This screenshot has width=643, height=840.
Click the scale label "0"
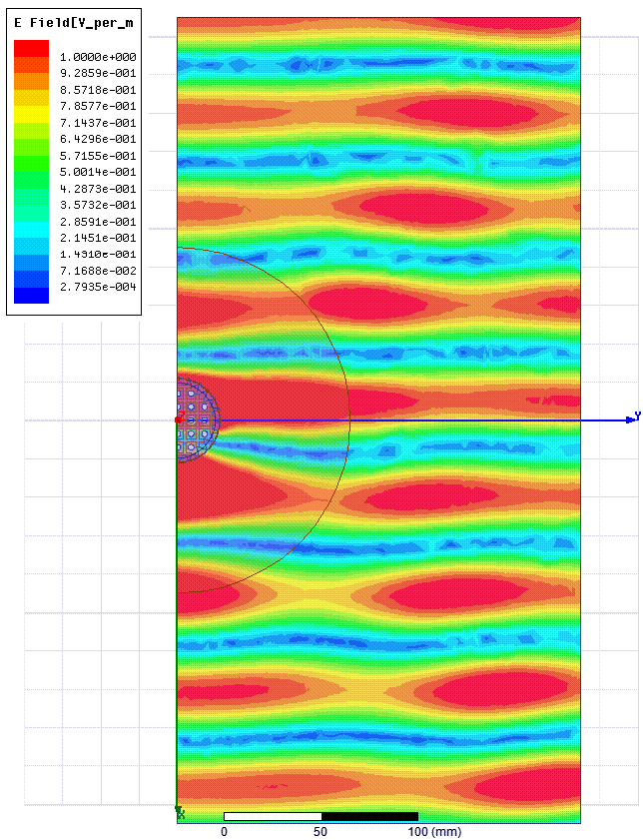click(x=224, y=831)
